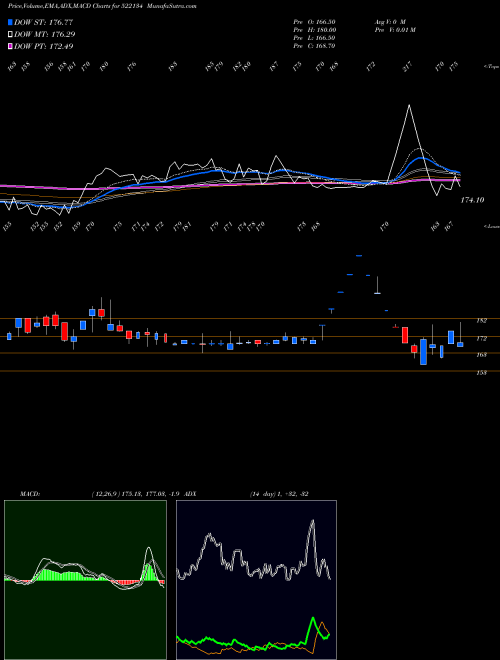Click the large blue candle at the low
Screen dimensions: 500x660
423,351
